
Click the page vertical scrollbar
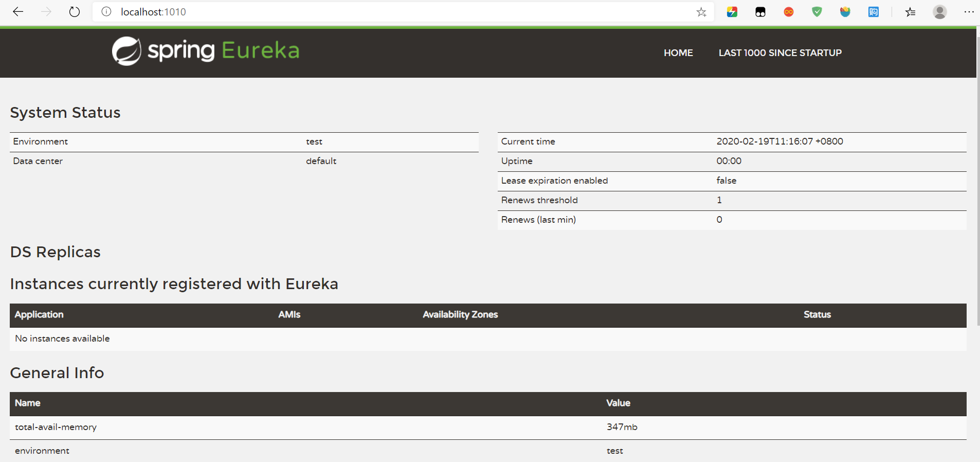click(x=978, y=180)
